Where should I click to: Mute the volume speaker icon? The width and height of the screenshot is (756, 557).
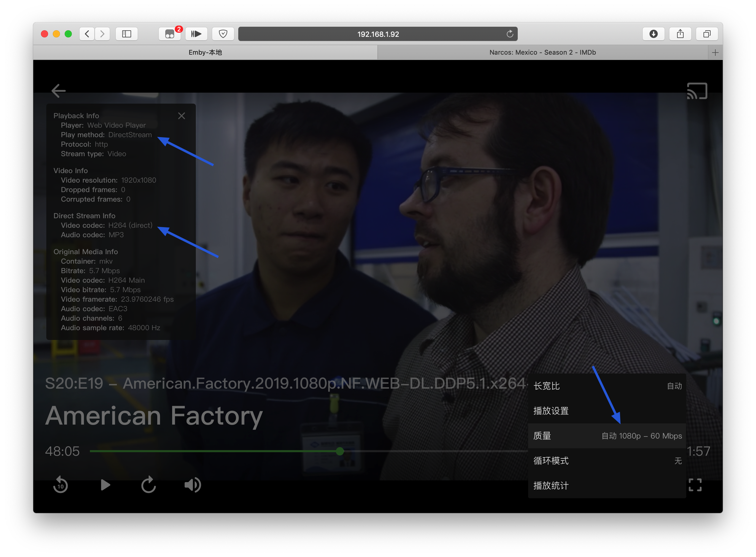tap(193, 485)
